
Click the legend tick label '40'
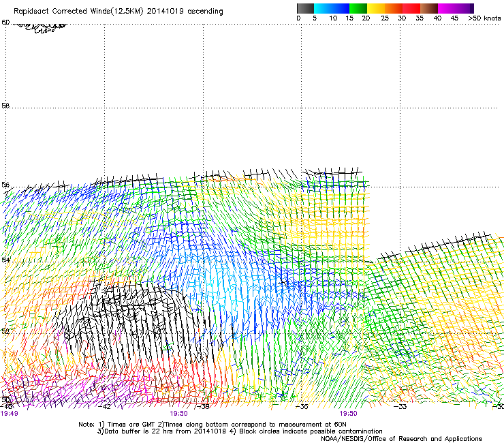(x=437, y=18)
